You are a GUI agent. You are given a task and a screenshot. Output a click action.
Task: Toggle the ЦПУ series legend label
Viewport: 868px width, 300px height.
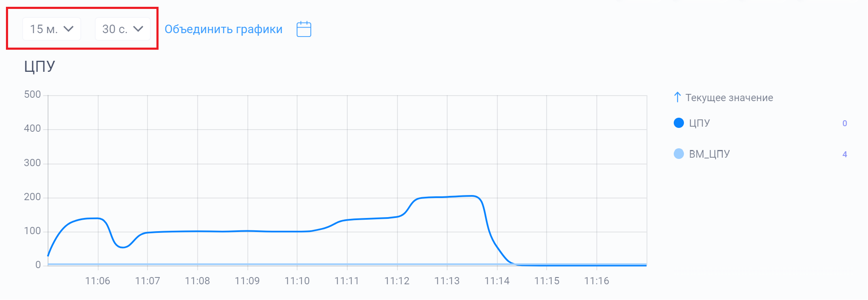click(699, 123)
